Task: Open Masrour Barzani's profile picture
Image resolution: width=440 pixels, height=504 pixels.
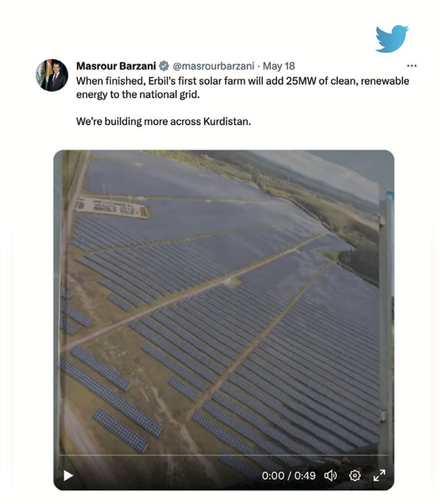Action: 52,75
